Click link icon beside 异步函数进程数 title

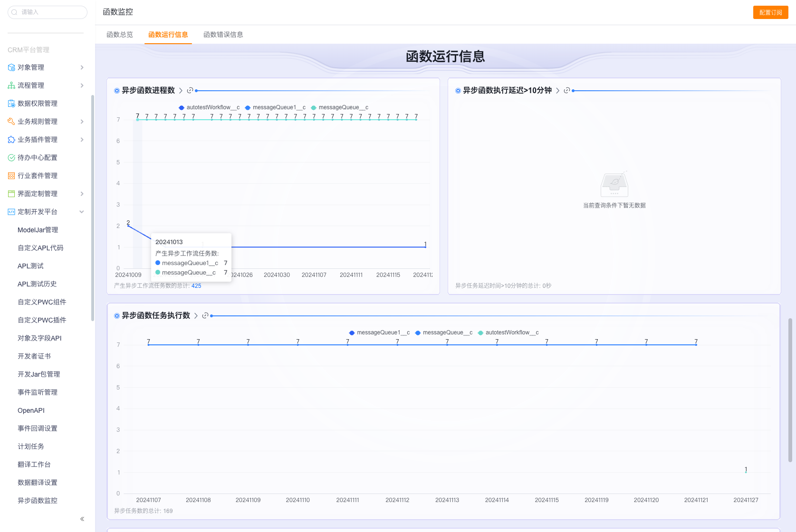[190, 90]
